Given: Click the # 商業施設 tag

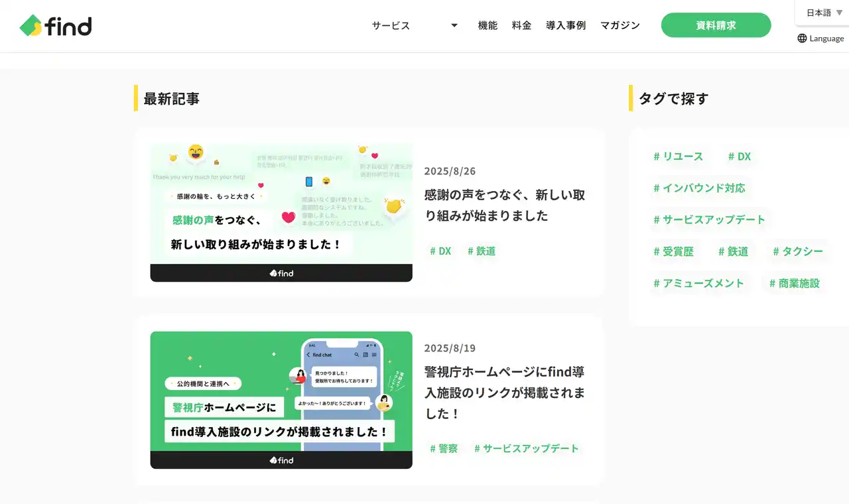Looking at the screenshot, I should (794, 283).
